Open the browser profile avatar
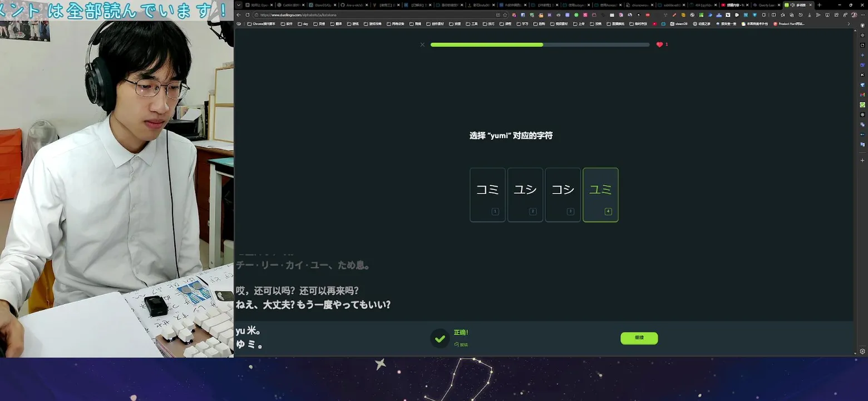This screenshot has width=868, height=401. [x=854, y=15]
